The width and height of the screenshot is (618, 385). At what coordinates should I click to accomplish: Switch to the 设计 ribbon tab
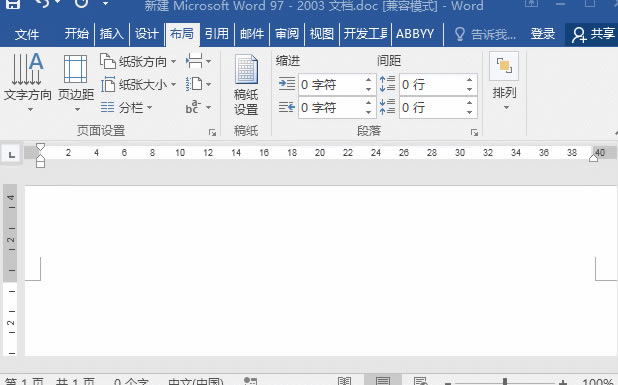147,34
